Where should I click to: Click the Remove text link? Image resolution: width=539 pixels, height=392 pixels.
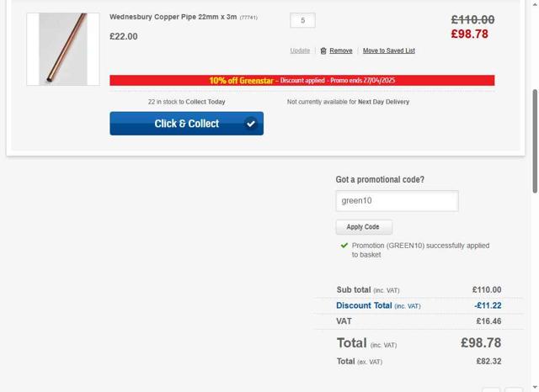(x=341, y=51)
